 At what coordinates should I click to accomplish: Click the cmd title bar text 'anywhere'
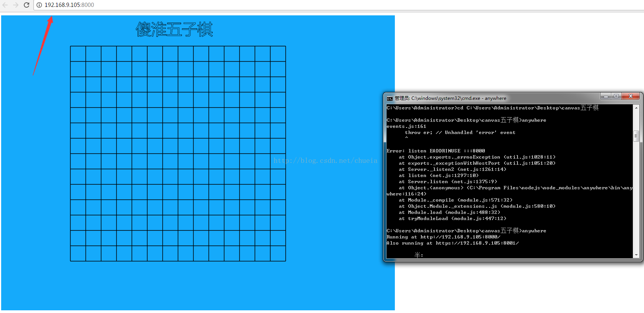tap(495, 98)
